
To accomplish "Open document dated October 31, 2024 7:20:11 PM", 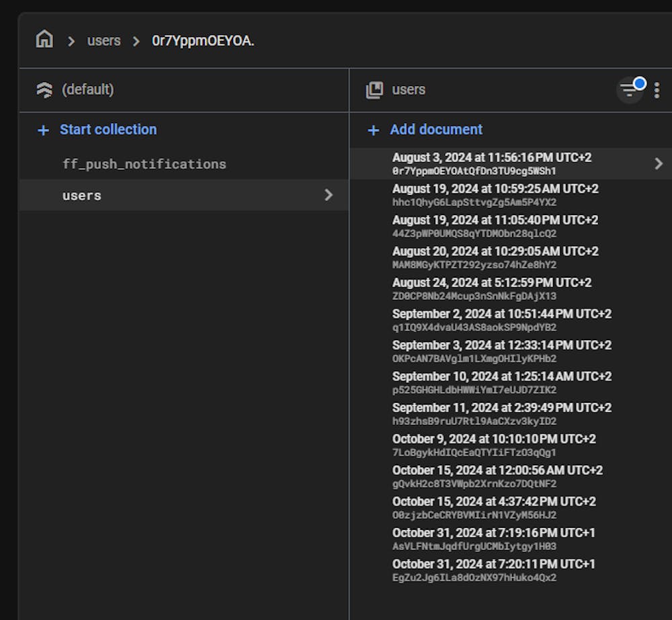I will pos(511,571).
